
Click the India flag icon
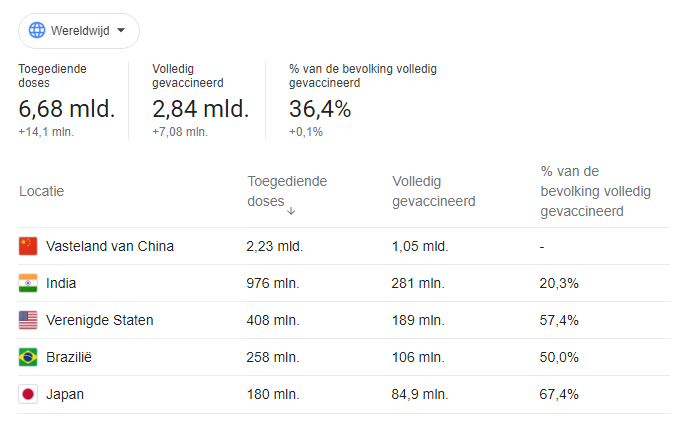[28, 283]
